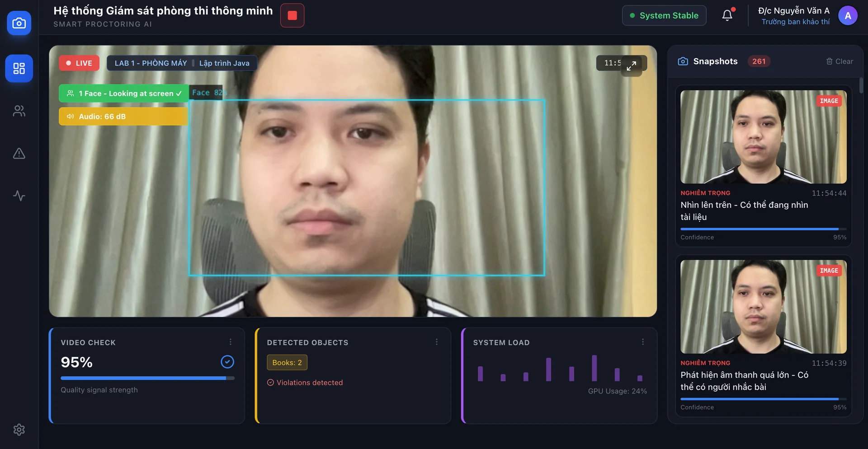
Task: Open the activity monitor icon in the sidebar
Action: point(19,196)
